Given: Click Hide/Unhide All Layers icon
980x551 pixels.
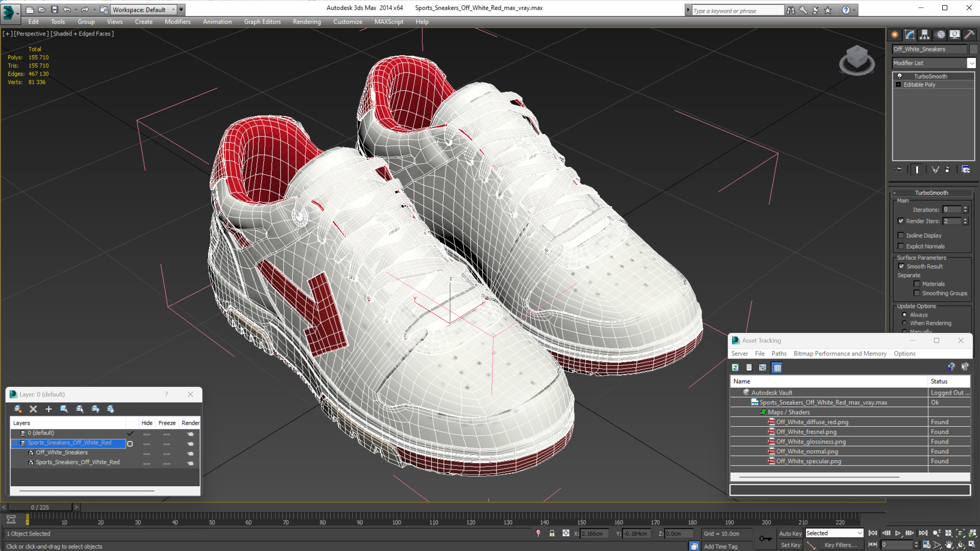Looking at the screenshot, I should tap(95, 409).
